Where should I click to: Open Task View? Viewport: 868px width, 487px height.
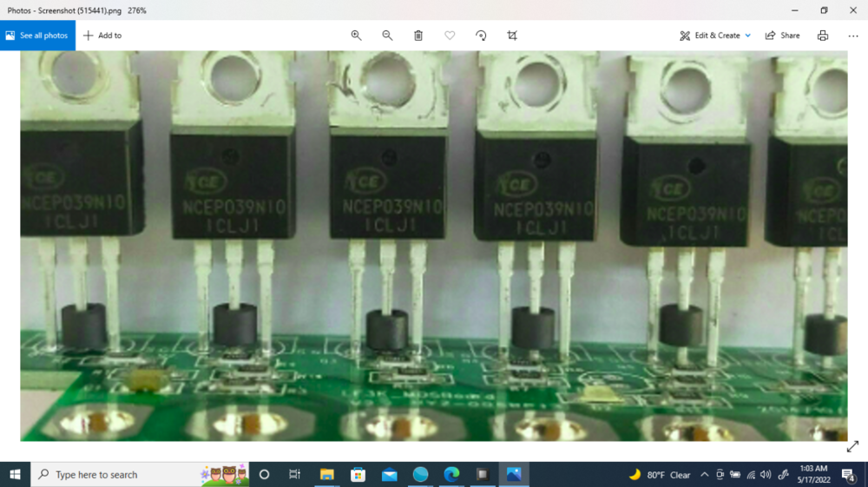294,474
